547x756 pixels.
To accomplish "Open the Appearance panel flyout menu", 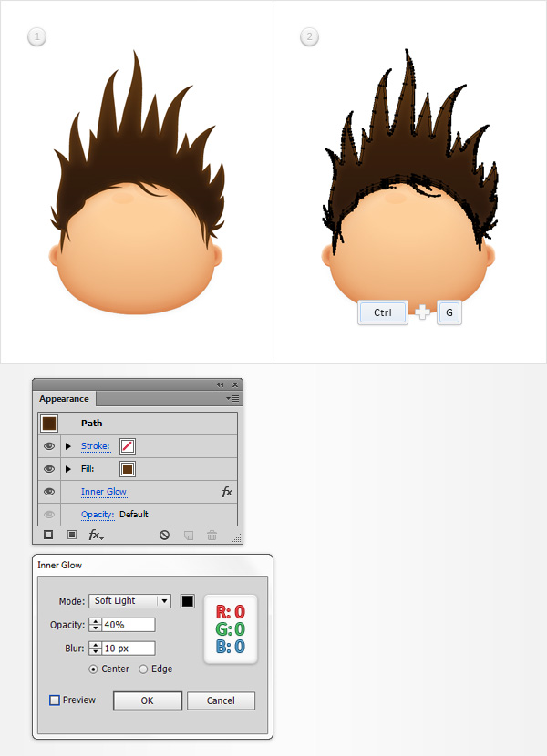I will 233,398.
